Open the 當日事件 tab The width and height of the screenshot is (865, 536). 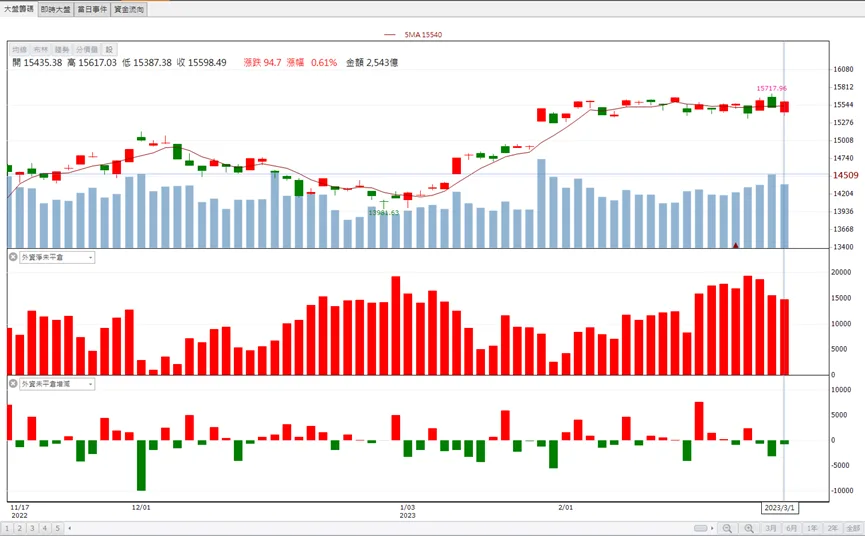tap(92, 9)
